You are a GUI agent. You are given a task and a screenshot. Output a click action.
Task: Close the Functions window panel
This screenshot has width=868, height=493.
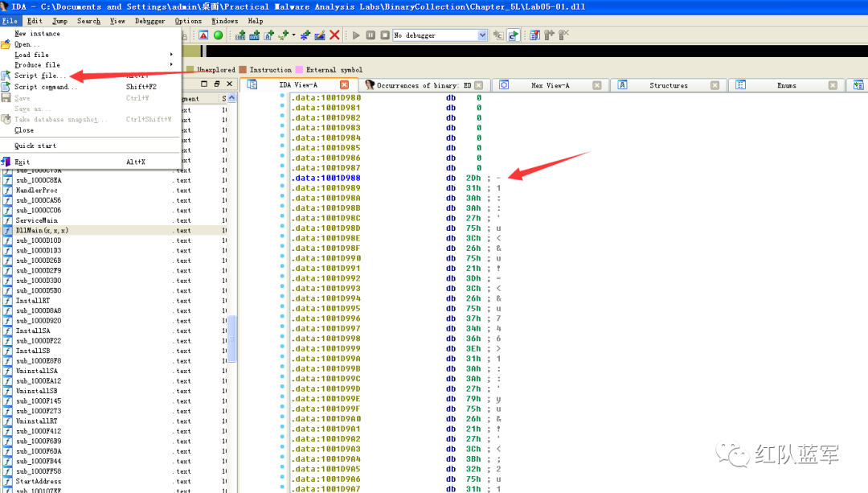(x=230, y=84)
